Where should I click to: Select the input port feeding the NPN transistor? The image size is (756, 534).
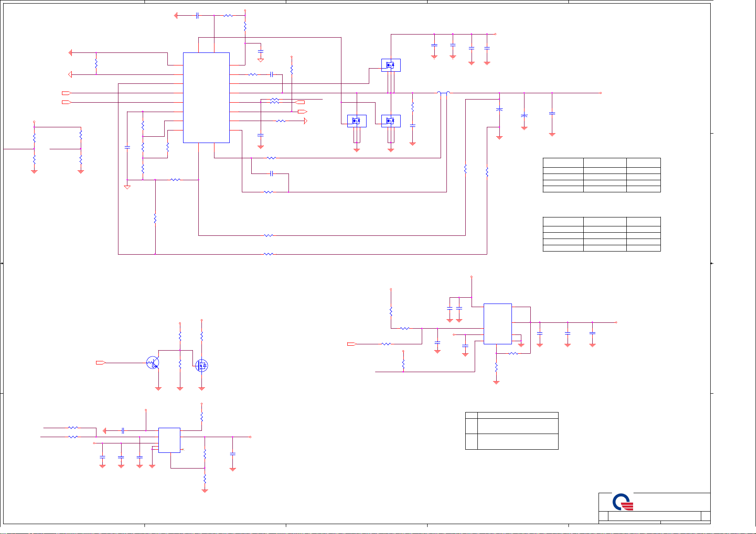[x=101, y=363]
